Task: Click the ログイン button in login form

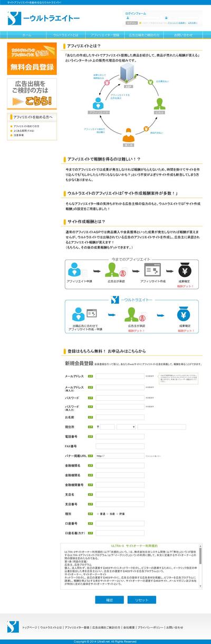Action: 132,23
